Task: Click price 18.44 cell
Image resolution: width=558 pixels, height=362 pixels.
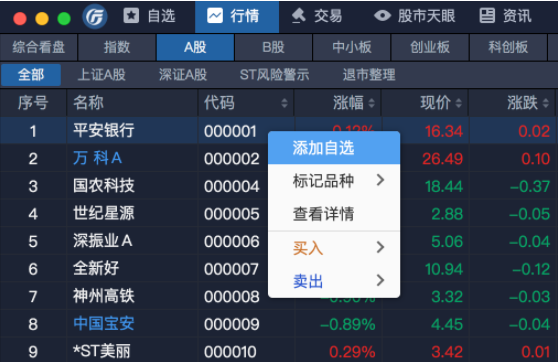Action: click(444, 187)
